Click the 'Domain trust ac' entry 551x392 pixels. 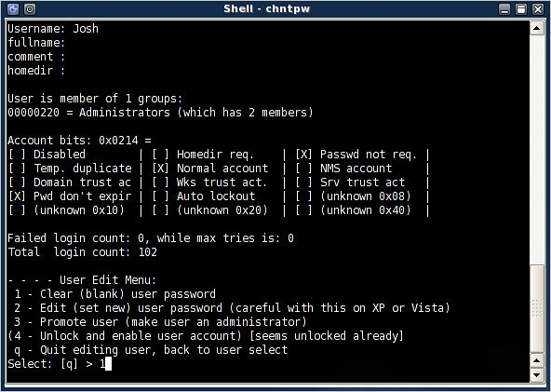[x=70, y=182]
